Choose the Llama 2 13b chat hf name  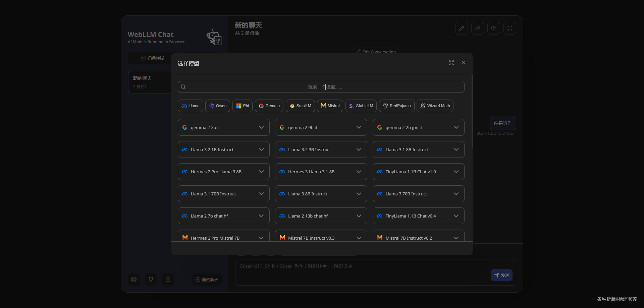308,216
